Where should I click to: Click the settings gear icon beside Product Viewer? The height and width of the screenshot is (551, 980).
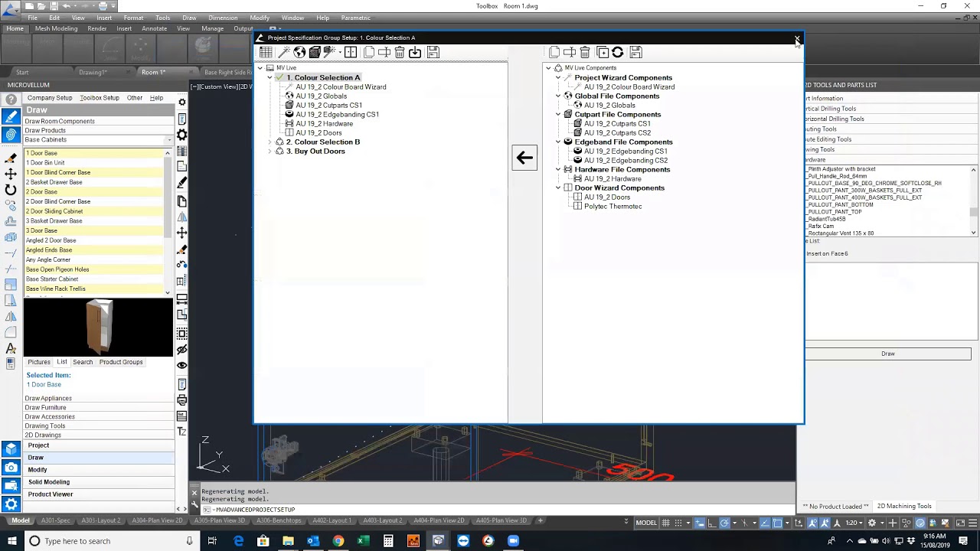coord(11,503)
